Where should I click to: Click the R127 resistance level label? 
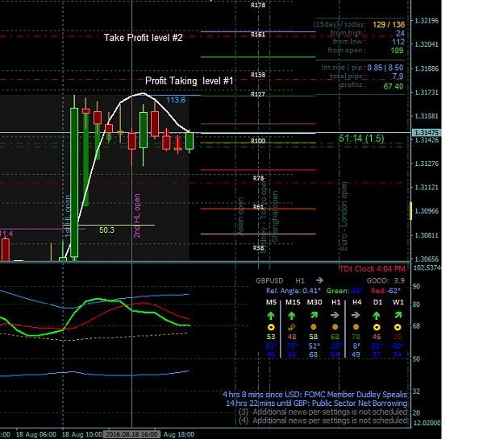click(x=258, y=94)
